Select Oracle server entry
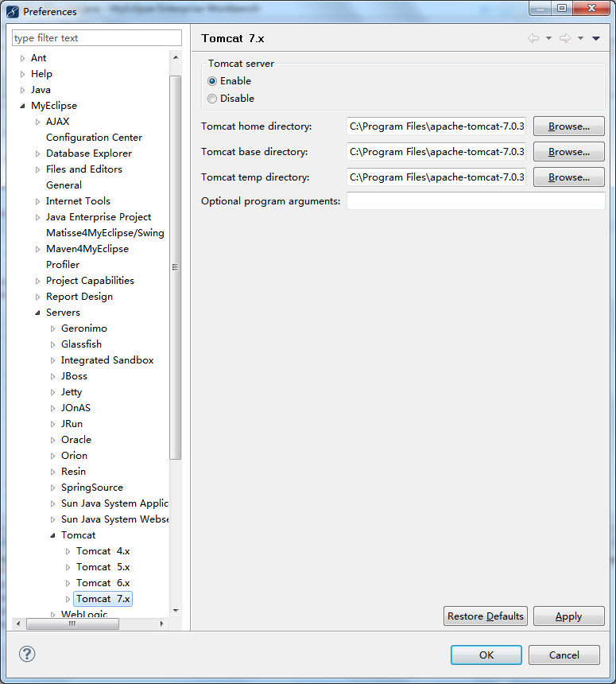Screen dimensions: 616x684 (x=76, y=440)
